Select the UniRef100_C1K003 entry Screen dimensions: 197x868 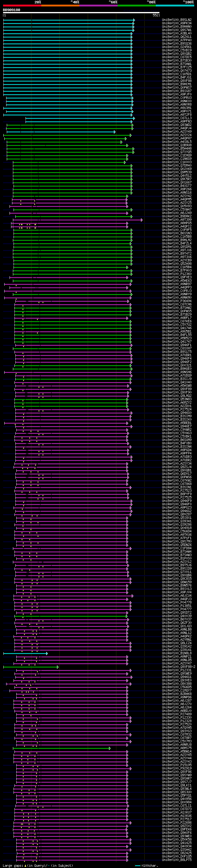(177, 162)
